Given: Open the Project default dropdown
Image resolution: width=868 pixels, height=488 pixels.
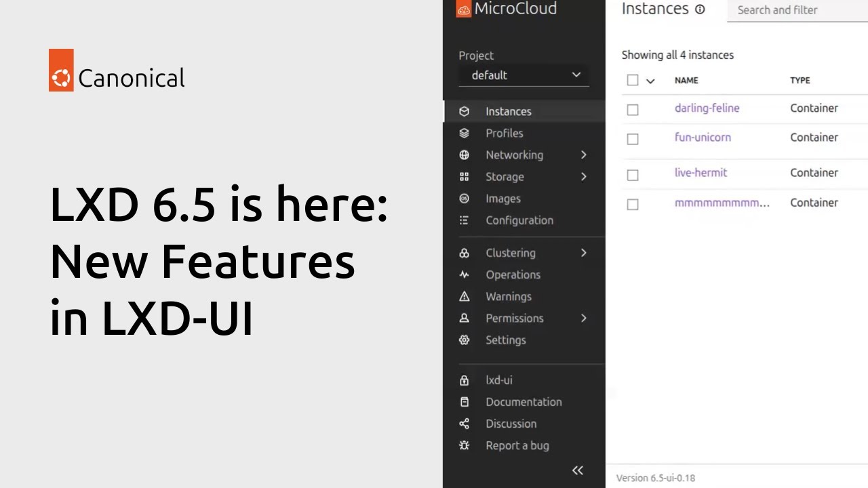Looking at the screenshot, I should (x=524, y=75).
